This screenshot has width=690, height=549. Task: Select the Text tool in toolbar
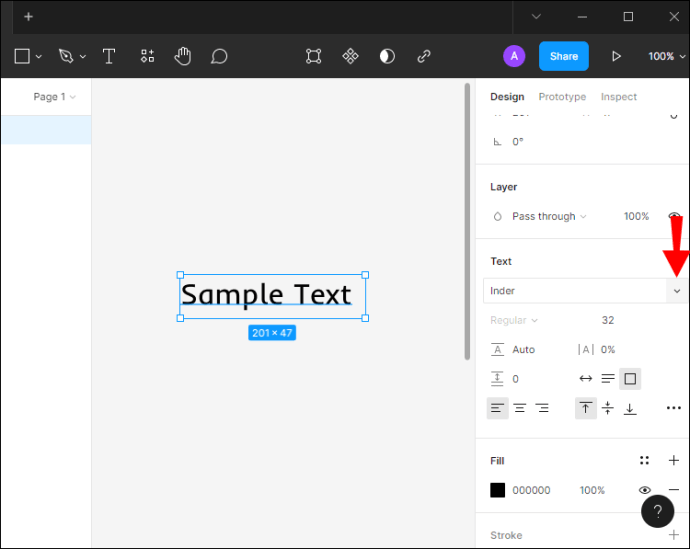pos(109,56)
